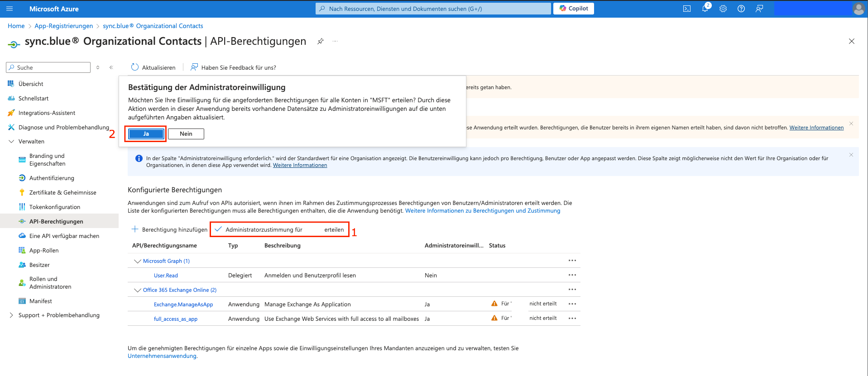
Task: Go to App-Registrierungen breadcrumb
Action: coord(64,26)
